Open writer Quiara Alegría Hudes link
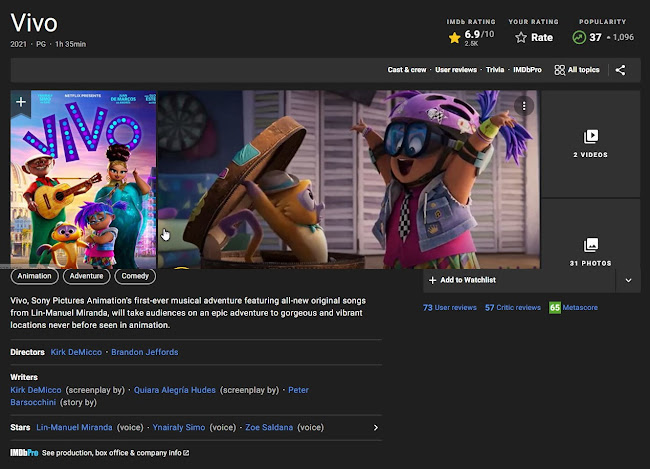The width and height of the screenshot is (650, 469). [x=175, y=390]
